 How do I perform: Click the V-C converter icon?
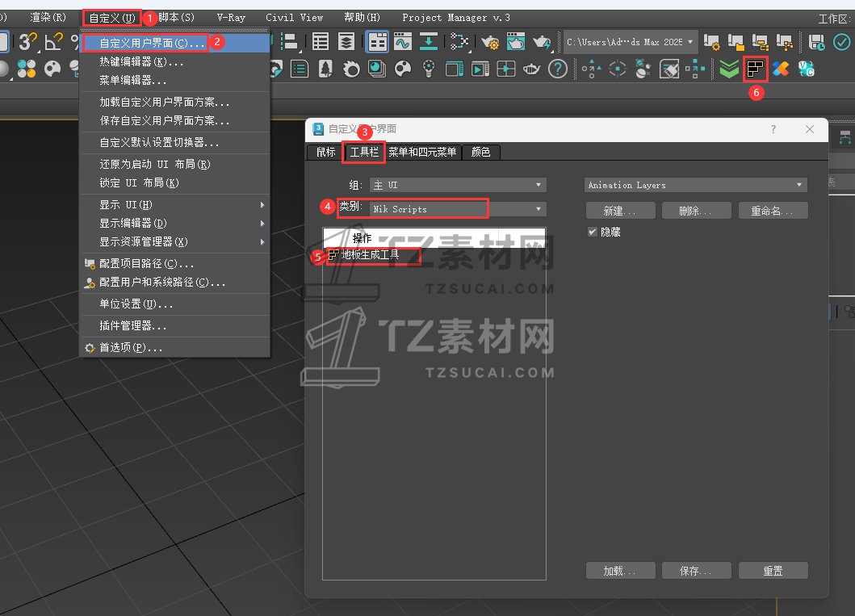pyautogui.click(x=807, y=69)
